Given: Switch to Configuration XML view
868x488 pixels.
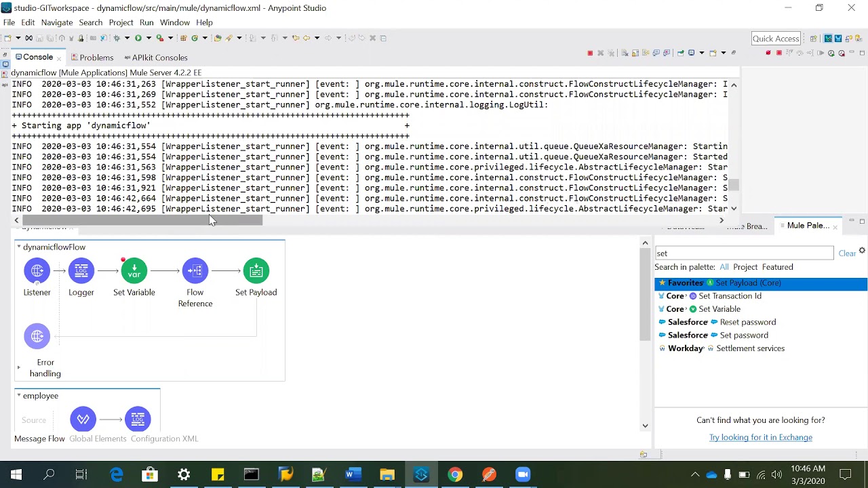Looking at the screenshot, I should pos(164,439).
